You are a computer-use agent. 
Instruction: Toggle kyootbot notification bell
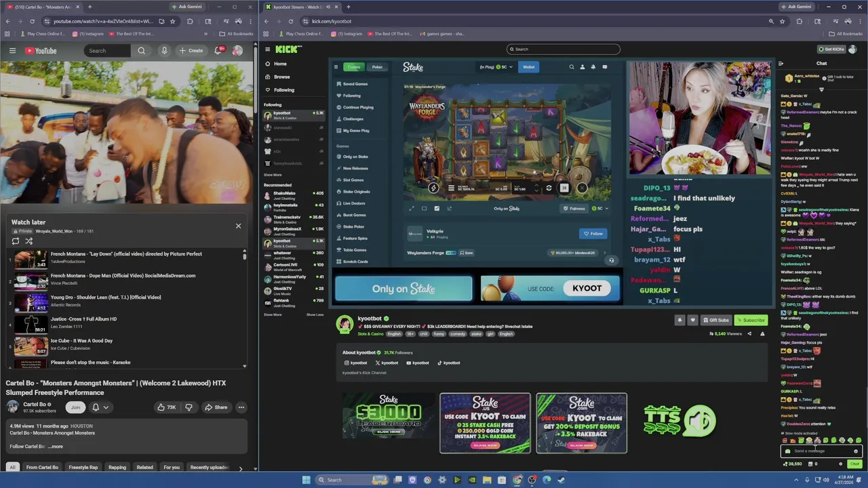(679, 320)
